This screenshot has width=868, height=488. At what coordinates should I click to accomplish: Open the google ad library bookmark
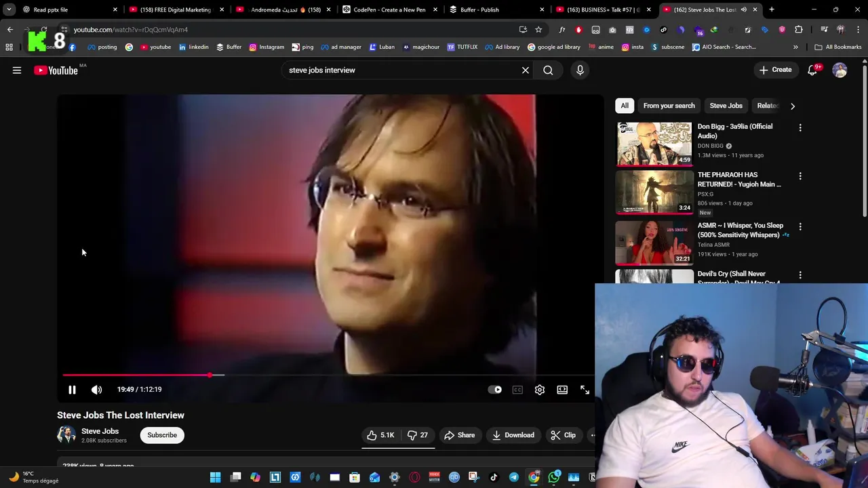coord(553,47)
